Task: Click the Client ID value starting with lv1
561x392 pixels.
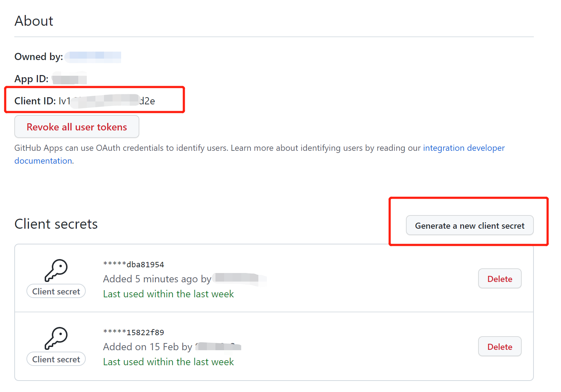Action: coord(107,101)
